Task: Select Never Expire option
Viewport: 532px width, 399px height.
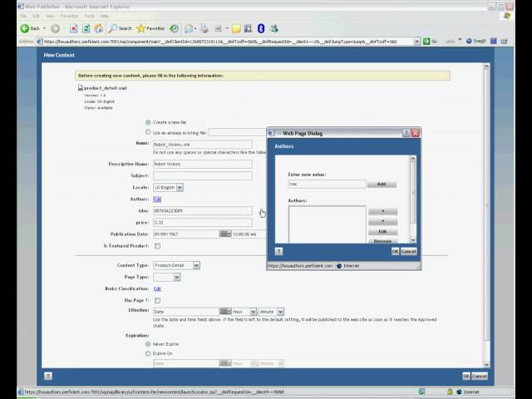Action: click(x=148, y=344)
